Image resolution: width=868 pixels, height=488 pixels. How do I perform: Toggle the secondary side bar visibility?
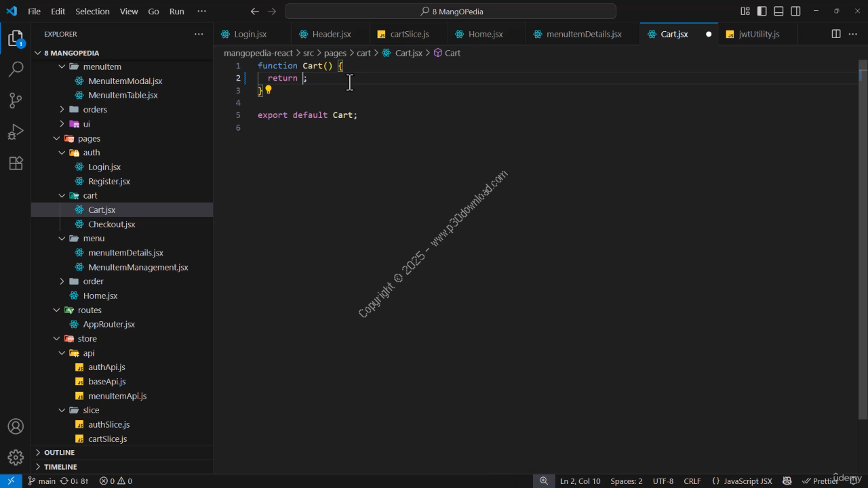click(796, 12)
